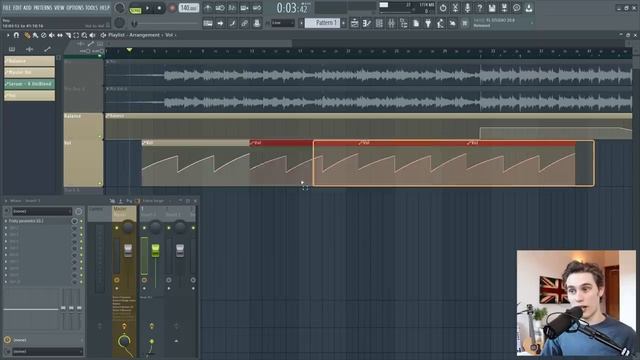640x360 pixels.
Task: Click the Play transport button
Action: (x=148, y=8)
